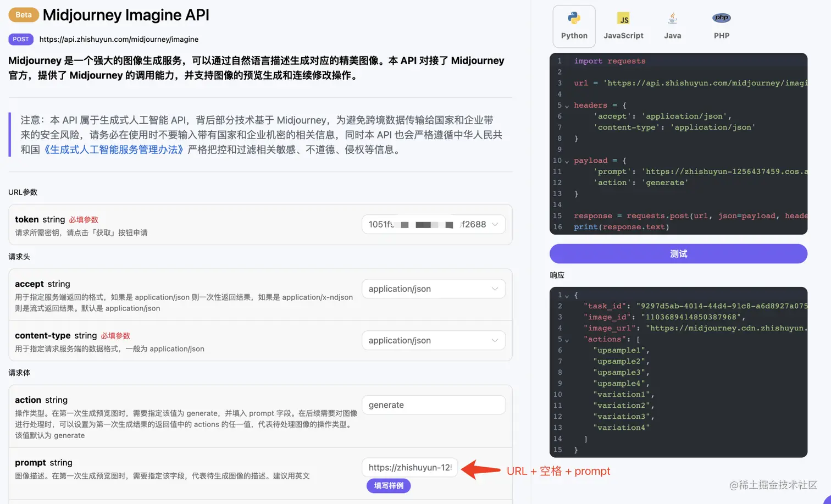Viewport: 831px width, 504px height.
Task: Click the prompt input field with URL
Action: tap(409, 468)
